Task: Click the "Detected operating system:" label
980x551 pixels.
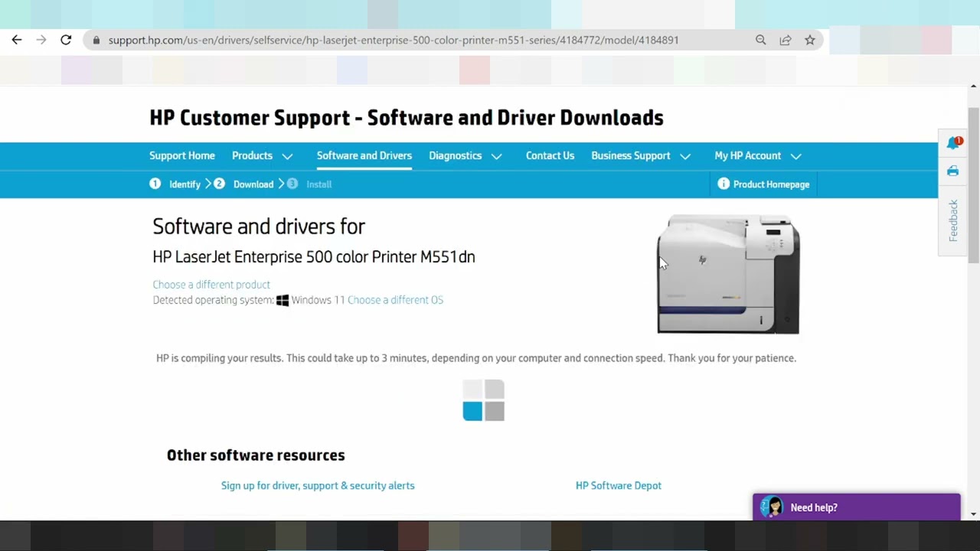Action: 213,300
